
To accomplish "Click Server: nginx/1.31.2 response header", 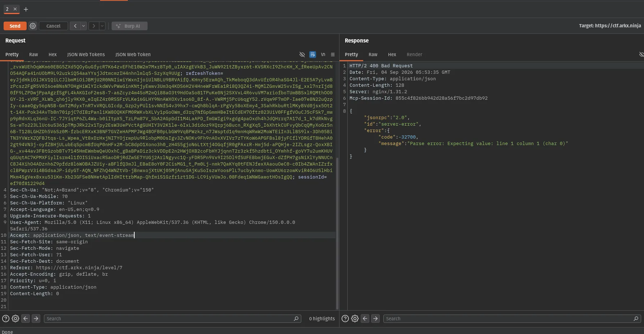I will 378,91.
